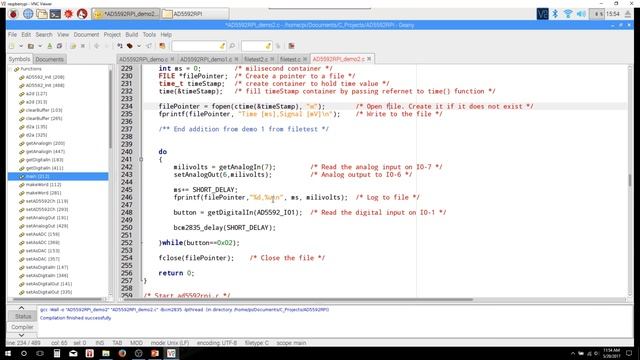
Task: Close the filetest.c tab
Action: [x=305, y=59]
